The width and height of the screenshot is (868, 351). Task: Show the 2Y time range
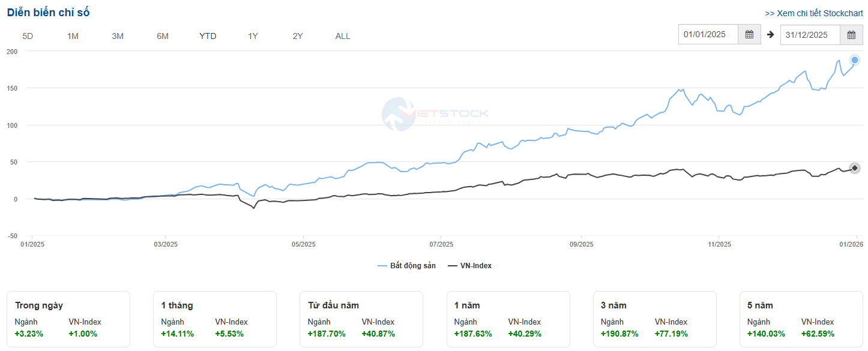tap(298, 36)
